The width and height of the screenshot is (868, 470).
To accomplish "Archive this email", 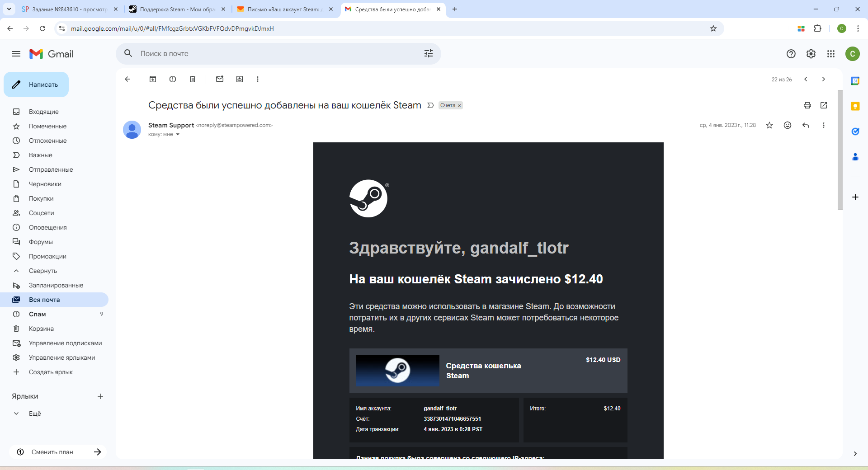I will [153, 79].
